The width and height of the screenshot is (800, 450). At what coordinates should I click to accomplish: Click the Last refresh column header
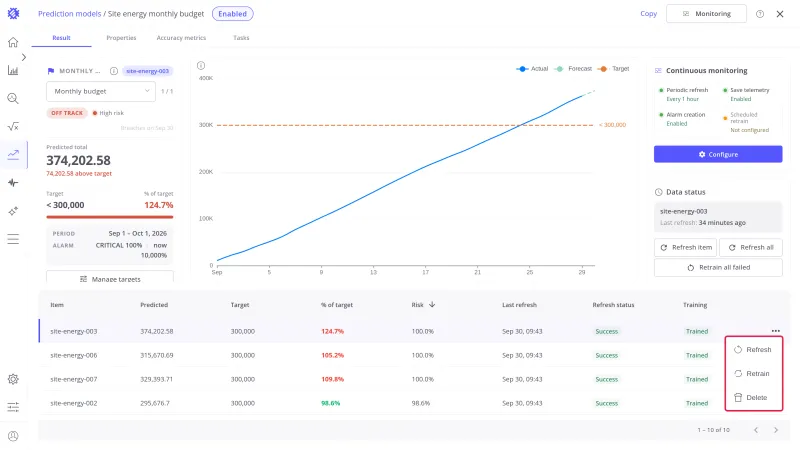(519, 305)
